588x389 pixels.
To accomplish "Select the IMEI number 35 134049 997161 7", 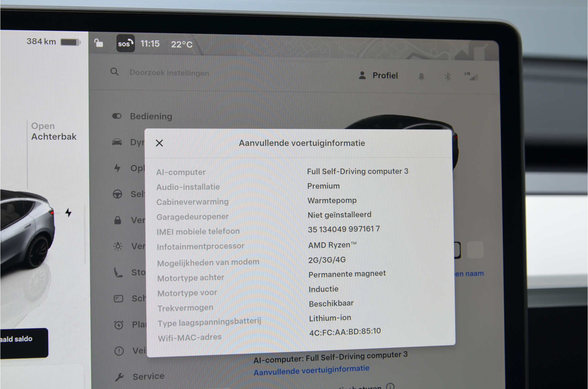I will coord(344,229).
